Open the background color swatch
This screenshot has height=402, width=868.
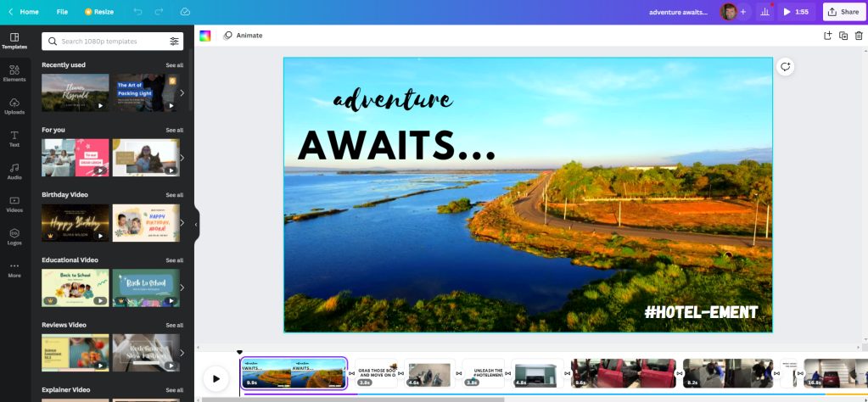(x=205, y=36)
